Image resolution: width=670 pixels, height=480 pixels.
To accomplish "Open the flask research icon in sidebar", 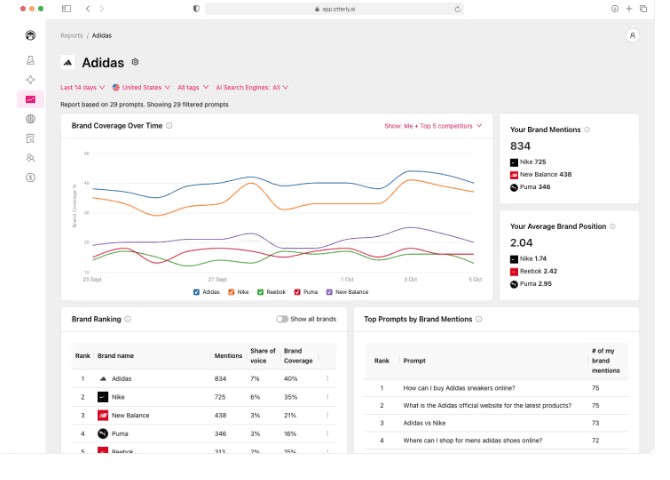I will coord(30,60).
